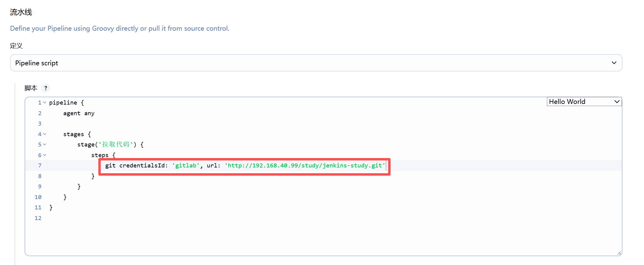Collapse the pipeline block fold arrow on line 1
This screenshot has height=265, width=644.
tap(45, 102)
